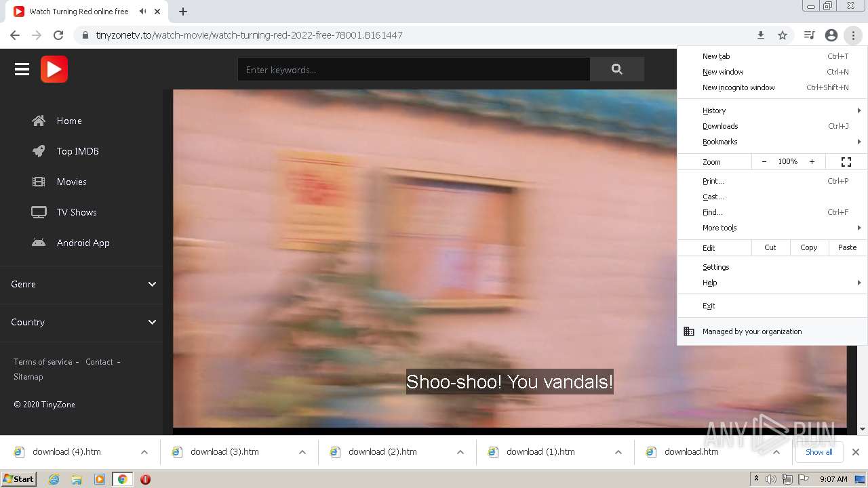868x488 pixels.
Task: Click Managed by your organization
Action: pyautogui.click(x=772, y=331)
